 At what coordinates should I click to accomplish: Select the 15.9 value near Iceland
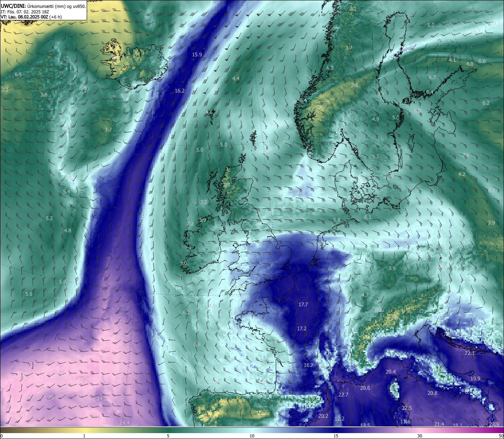[x=197, y=55]
